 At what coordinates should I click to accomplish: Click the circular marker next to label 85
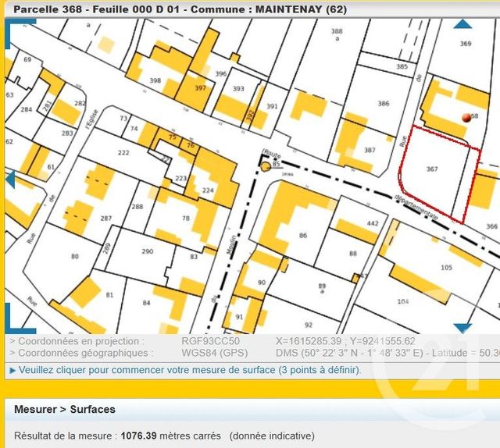click(266, 166)
